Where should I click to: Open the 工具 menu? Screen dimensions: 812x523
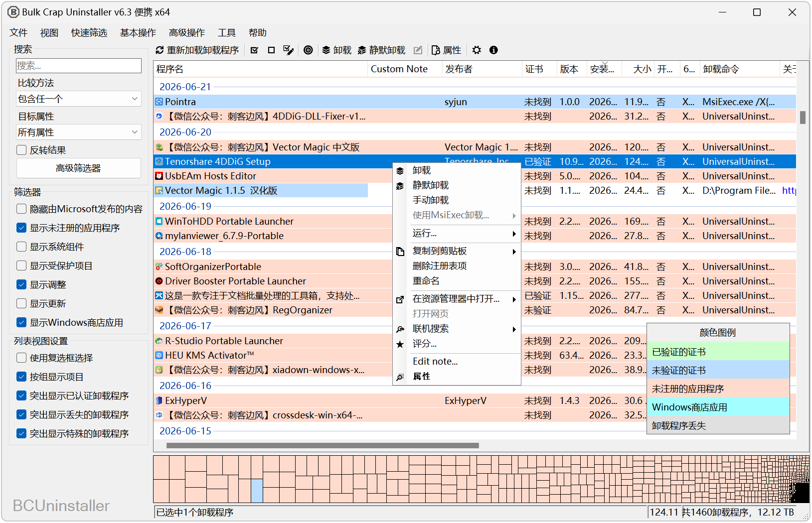(x=227, y=33)
